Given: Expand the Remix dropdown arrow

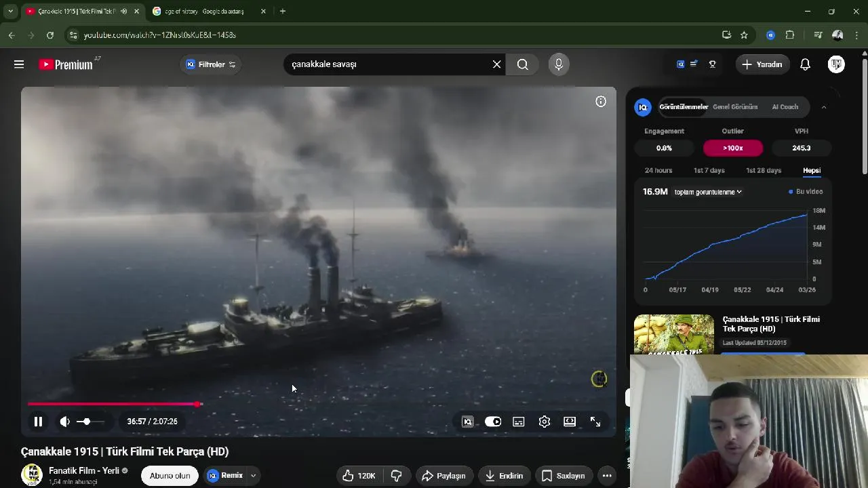Looking at the screenshot, I should tap(253, 476).
